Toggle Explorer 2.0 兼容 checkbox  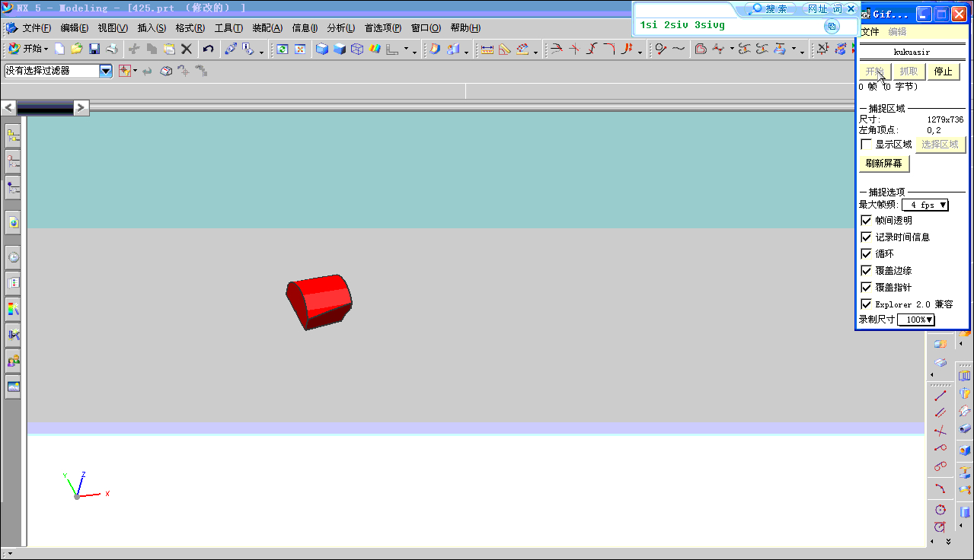866,304
